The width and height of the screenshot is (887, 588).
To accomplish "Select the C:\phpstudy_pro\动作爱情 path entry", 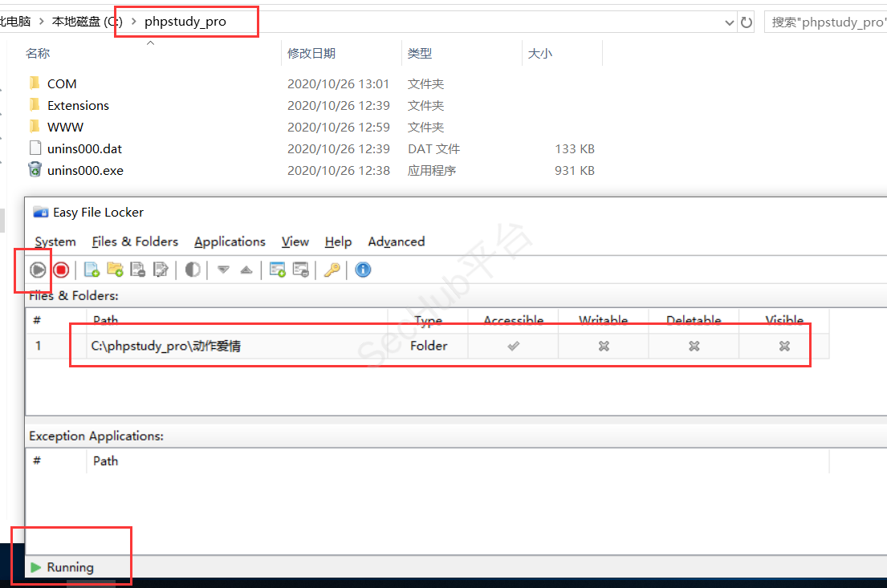I will [x=165, y=346].
